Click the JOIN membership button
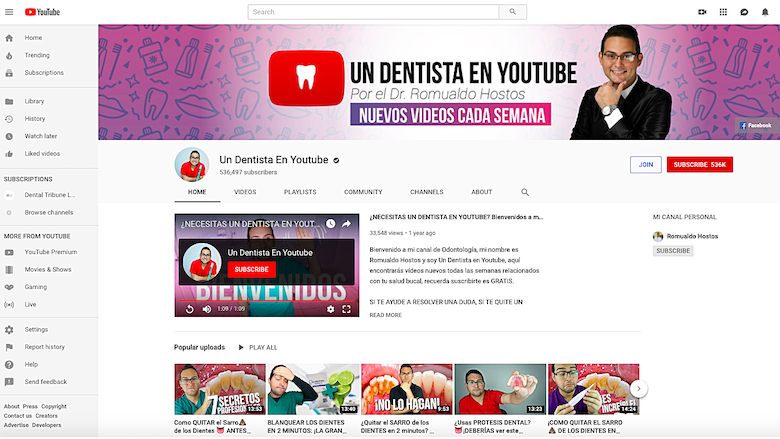The height and width of the screenshot is (439, 780). (x=645, y=164)
